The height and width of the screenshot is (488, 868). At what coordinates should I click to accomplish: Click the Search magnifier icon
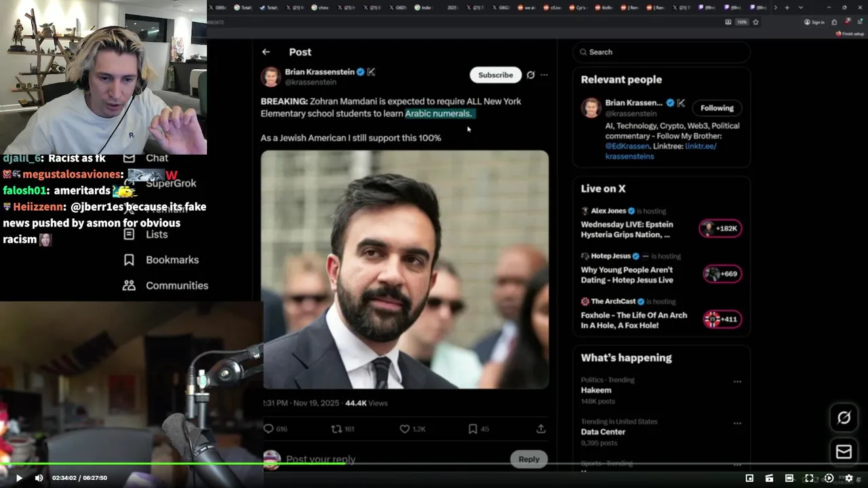click(583, 52)
